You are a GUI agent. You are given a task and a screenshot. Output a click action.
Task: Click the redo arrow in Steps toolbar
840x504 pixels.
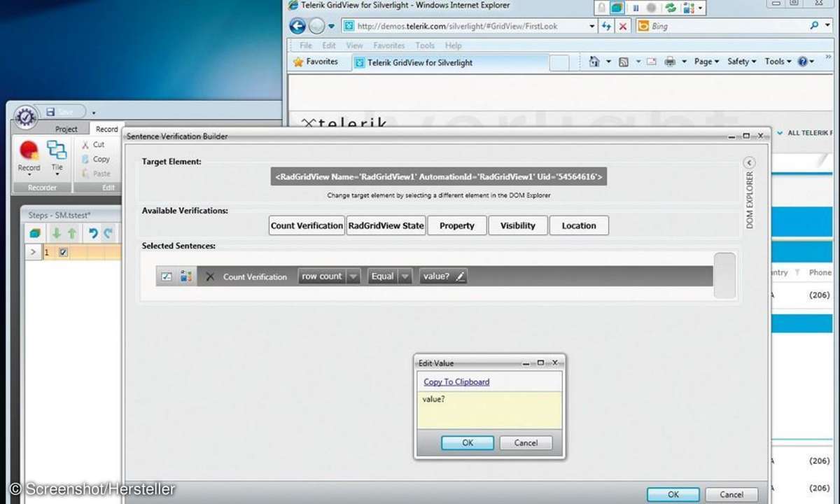pos(108,233)
